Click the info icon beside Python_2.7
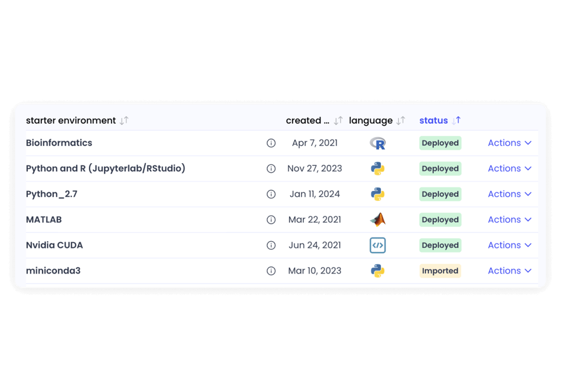This screenshot has height=392, width=561. click(x=271, y=194)
